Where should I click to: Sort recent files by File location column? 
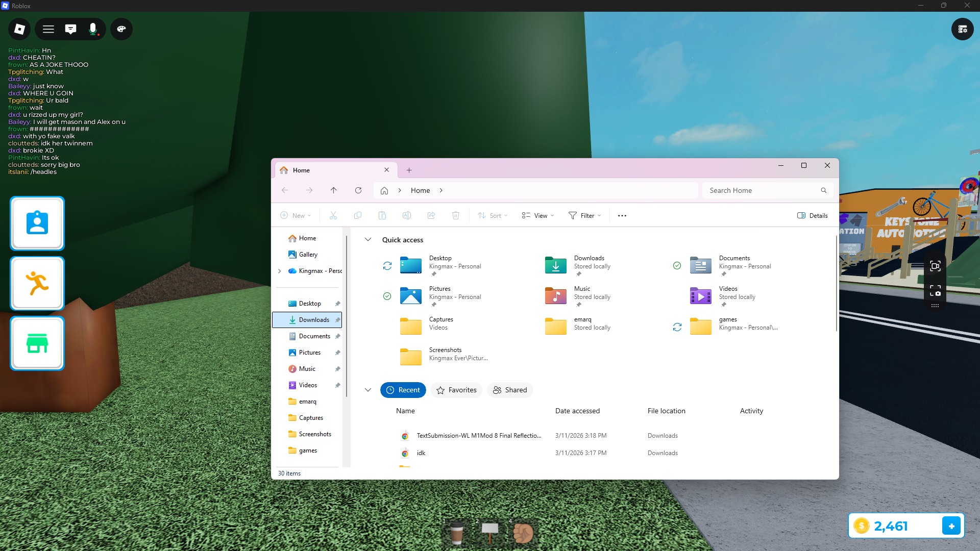[666, 411]
